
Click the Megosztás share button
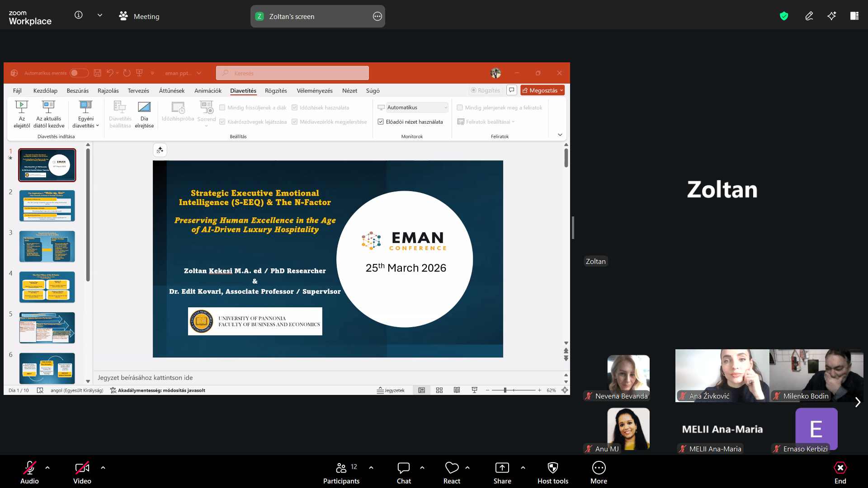pos(542,90)
